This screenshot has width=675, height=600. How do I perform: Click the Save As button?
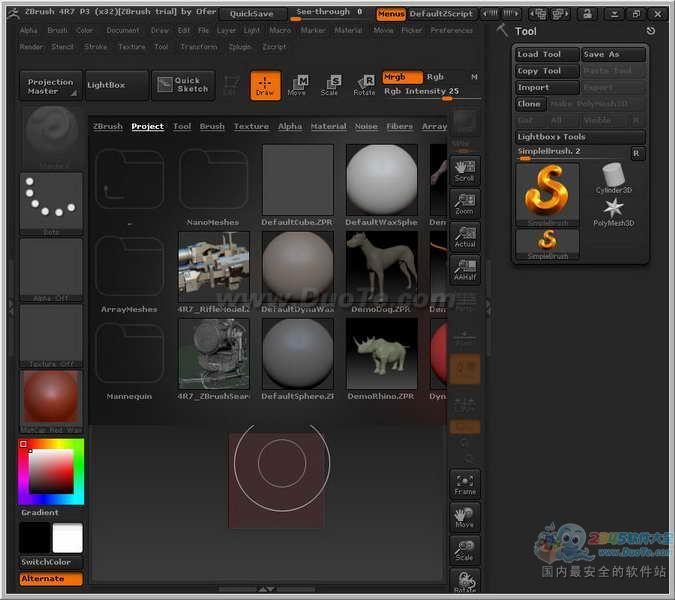(x=613, y=54)
